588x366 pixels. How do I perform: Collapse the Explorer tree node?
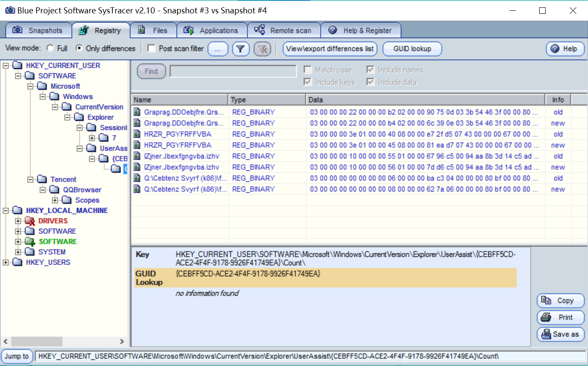pyautogui.click(x=67, y=117)
